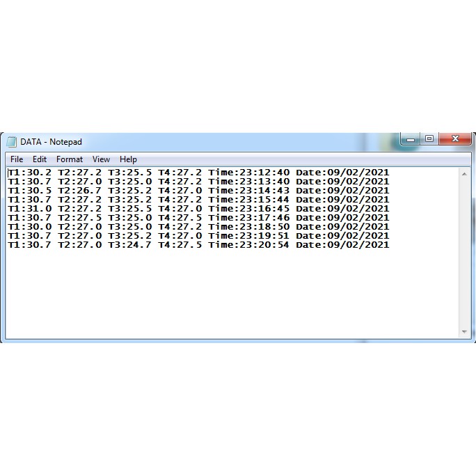Minimize the DATA Notepad window
This screenshot has height=476, width=476.
411,139
